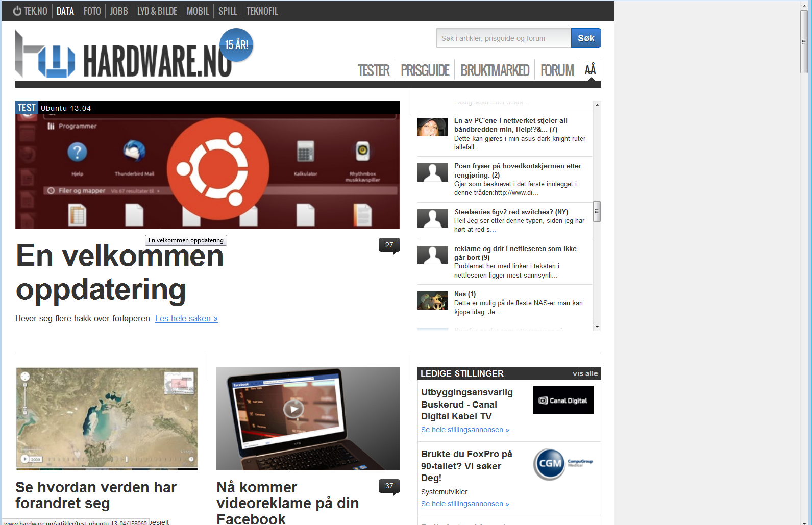Click the Søk search button

[585, 38]
